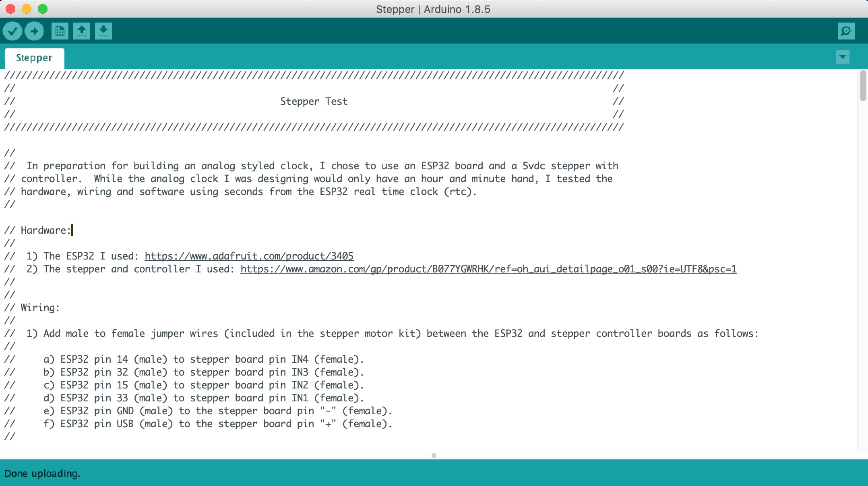Screen dimensions: 868x486
Task: Click the '// Hardware:' comment line
Action: [38, 231]
